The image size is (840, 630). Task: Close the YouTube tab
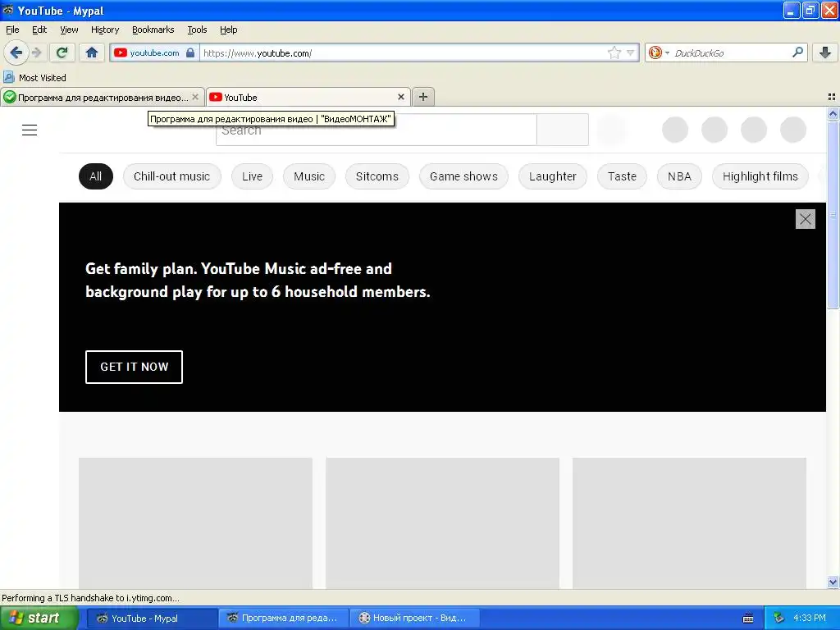coord(400,97)
